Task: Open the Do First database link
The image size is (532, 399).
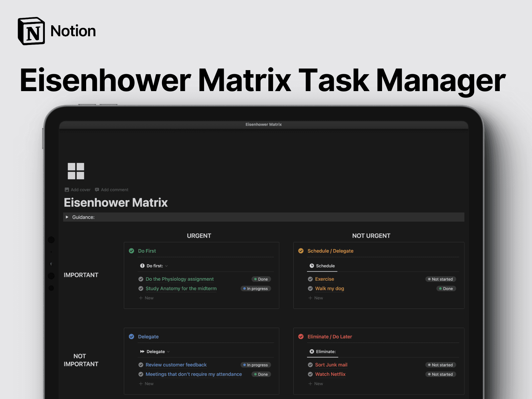Action: click(147, 251)
